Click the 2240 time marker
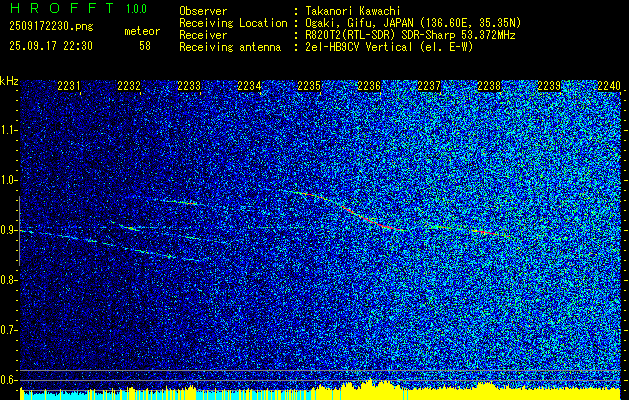The width and height of the screenshot is (629, 400). [609, 86]
